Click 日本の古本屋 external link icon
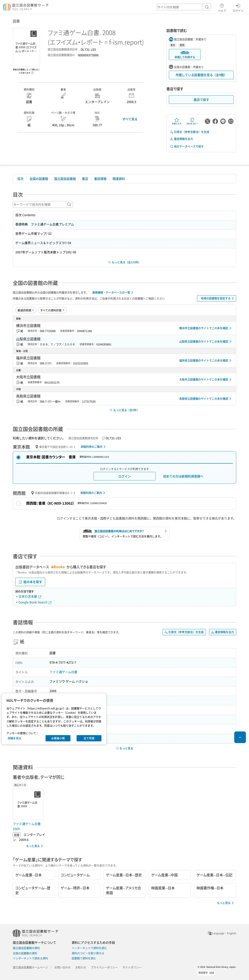249x980 pixels. [x=40, y=596]
